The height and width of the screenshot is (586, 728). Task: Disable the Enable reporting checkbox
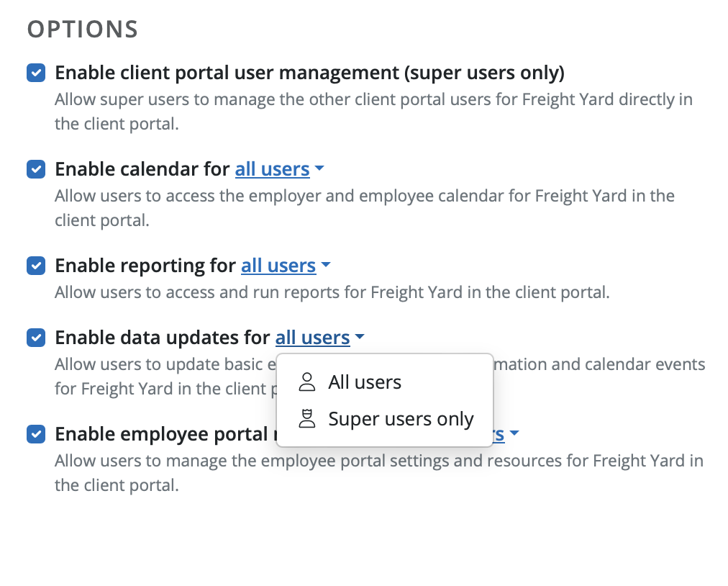click(x=36, y=266)
